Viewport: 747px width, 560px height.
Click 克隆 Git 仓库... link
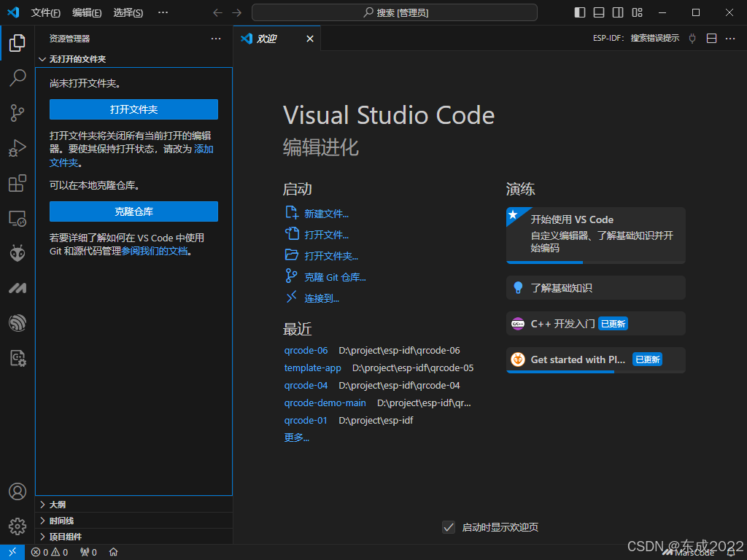point(335,277)
